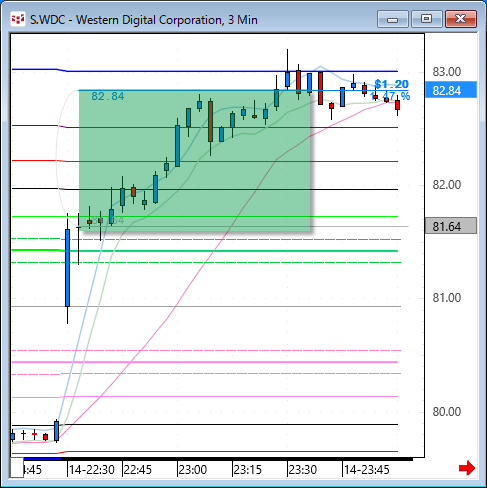
Task: Click the 23:00 time axis label
Action: (x=193, y=470)
